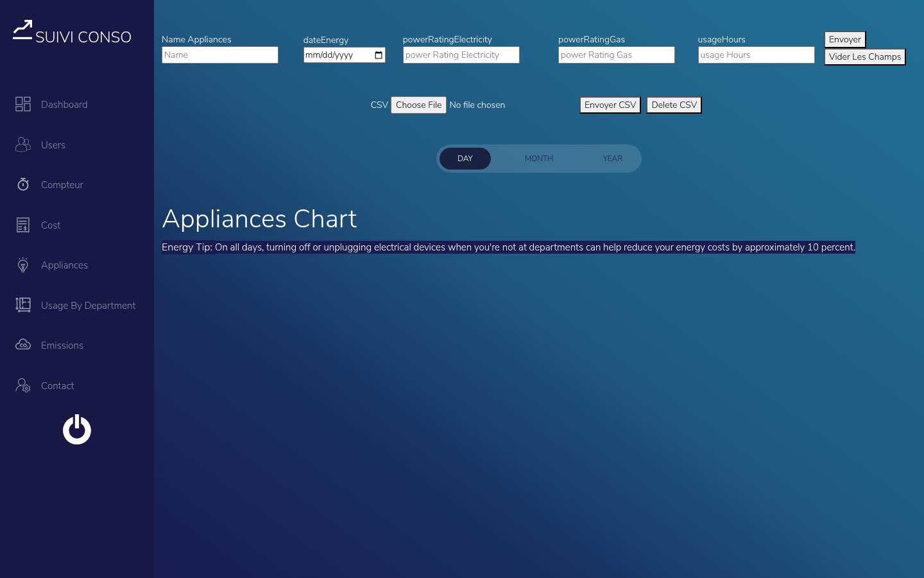
Task: Click the 'No file chosen' text
Action: [x=477, y=105]
